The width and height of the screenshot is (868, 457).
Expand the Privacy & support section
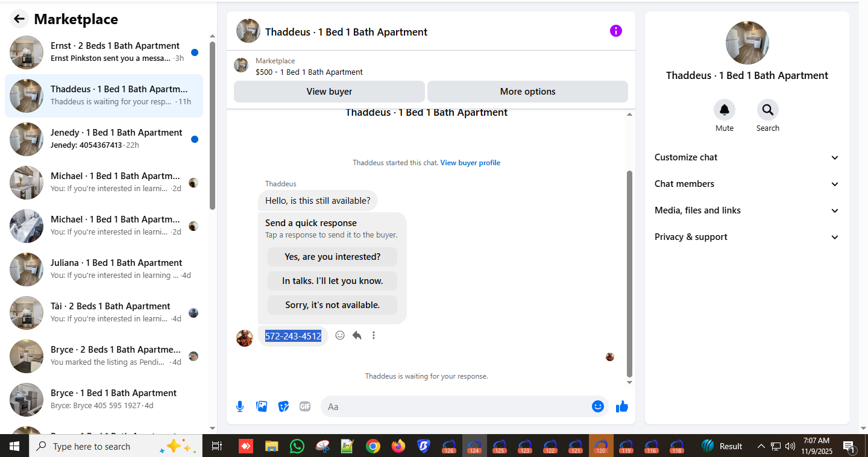tap(747, 237)
